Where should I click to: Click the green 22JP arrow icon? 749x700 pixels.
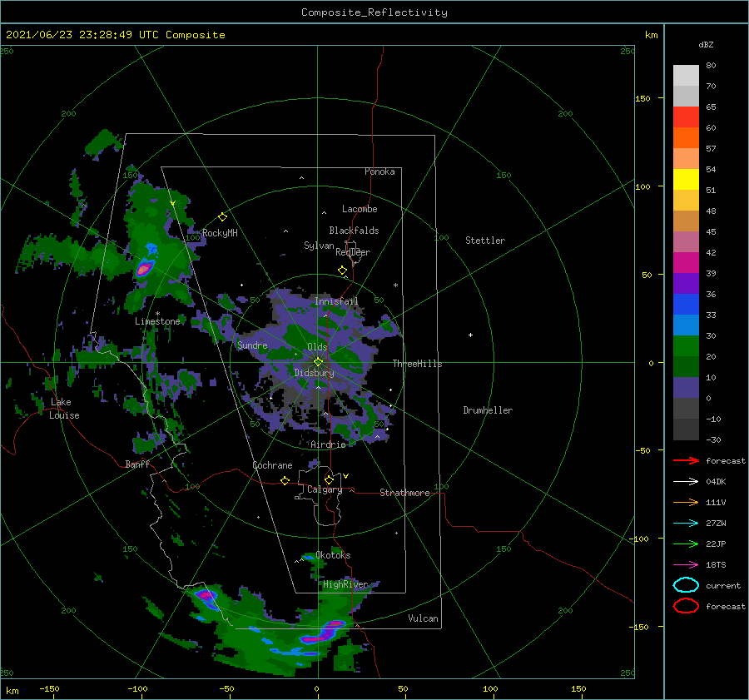point(686,544)
